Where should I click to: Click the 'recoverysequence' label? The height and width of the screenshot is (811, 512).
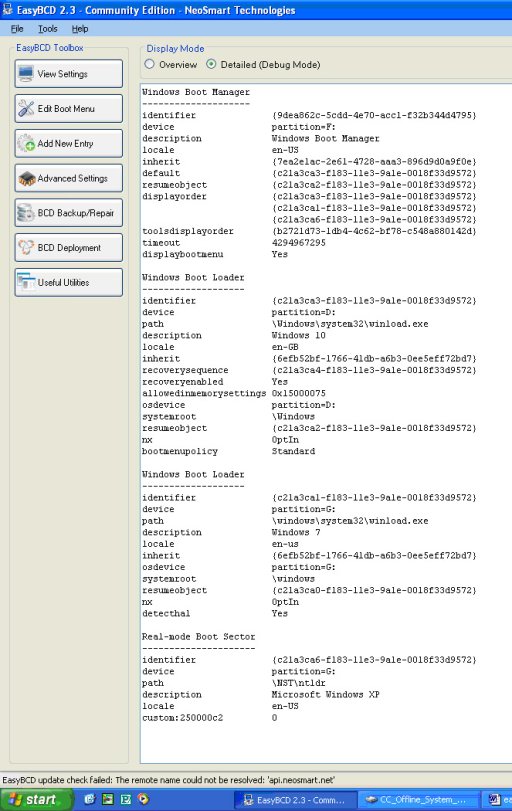[x=185, y=370]
